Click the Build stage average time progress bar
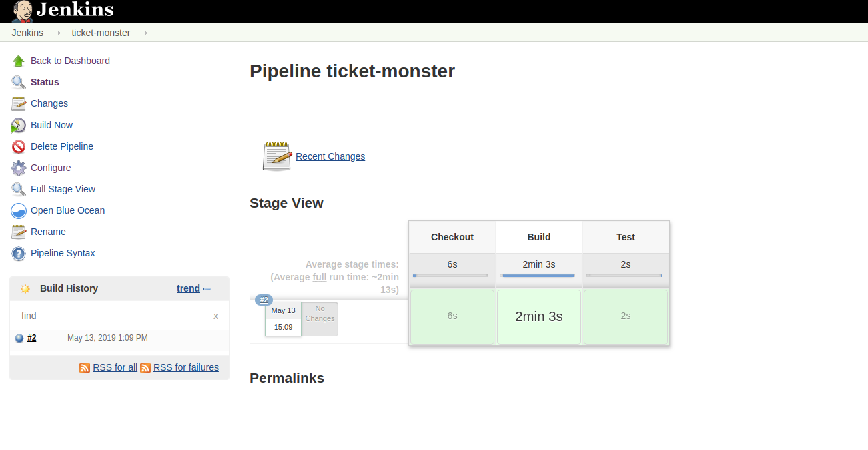 tap(538, 275)
